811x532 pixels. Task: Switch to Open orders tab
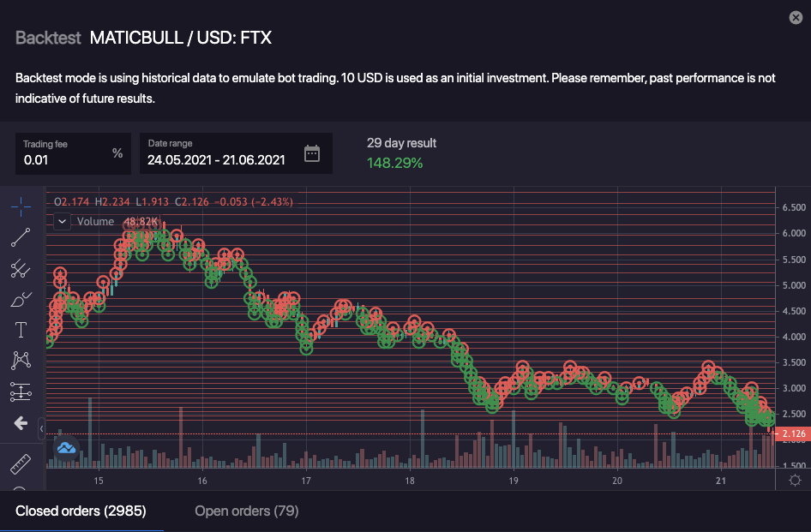pos(246,511)
